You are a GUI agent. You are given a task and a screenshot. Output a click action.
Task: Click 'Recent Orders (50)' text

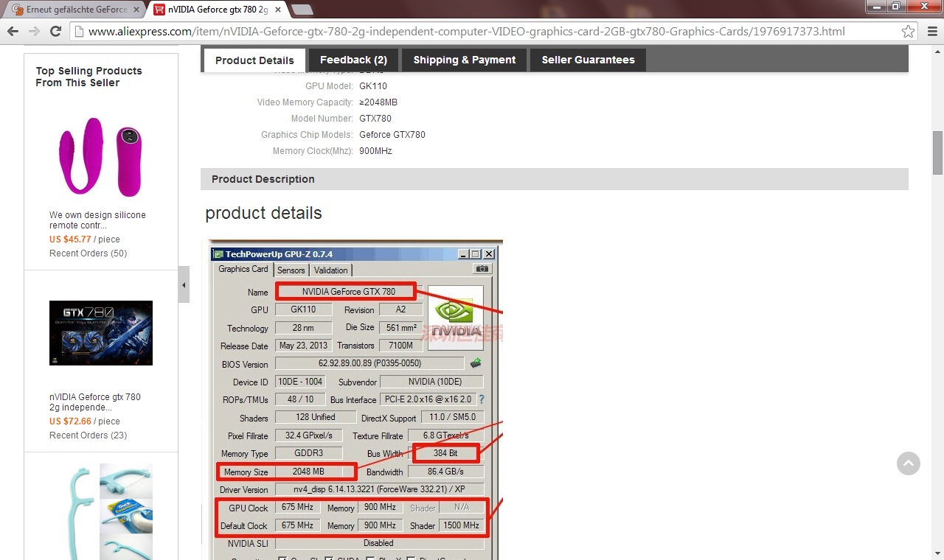[x=88, y=253]
